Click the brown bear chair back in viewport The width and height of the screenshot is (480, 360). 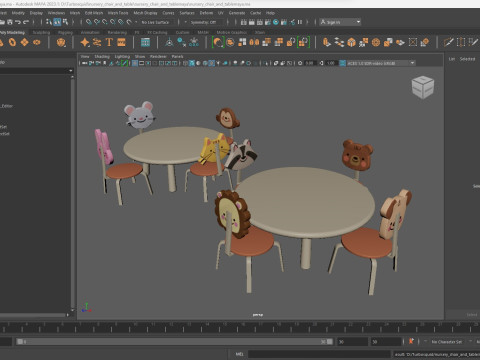(357, 155)
